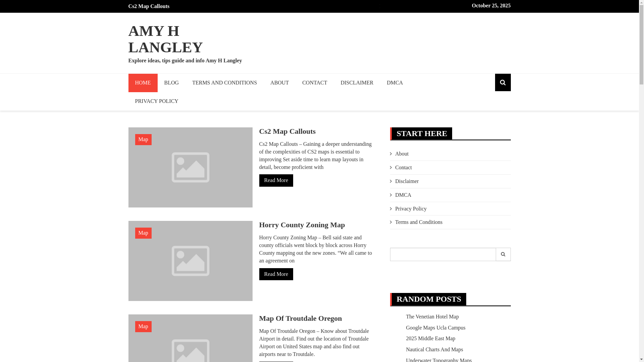Select ABOUT in the navigation bar
Viewport: 644px width, 362px height.
click(279, 83)
